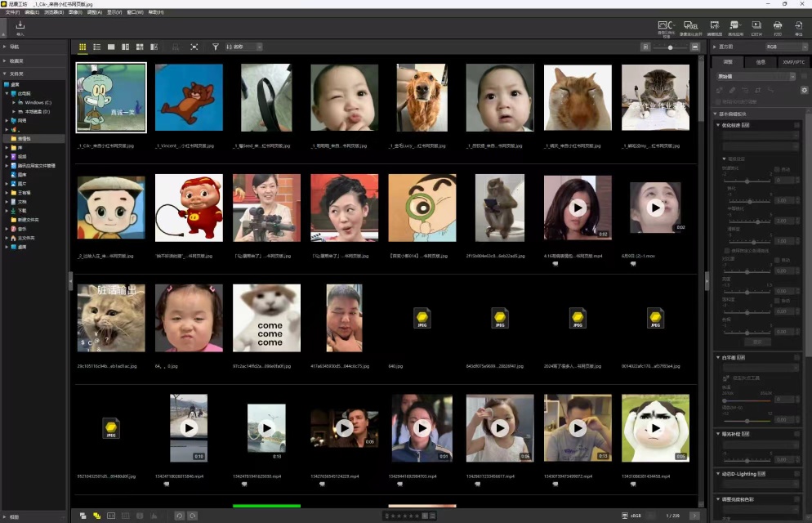
Task: Click rotate counterclockwise icon in bottom bar
Action: click(179, 516)
